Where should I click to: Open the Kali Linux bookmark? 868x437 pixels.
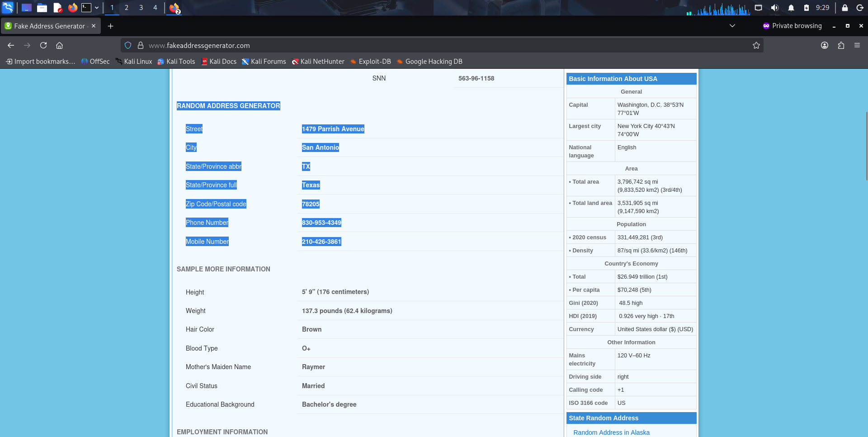click(x=134, y=62)
